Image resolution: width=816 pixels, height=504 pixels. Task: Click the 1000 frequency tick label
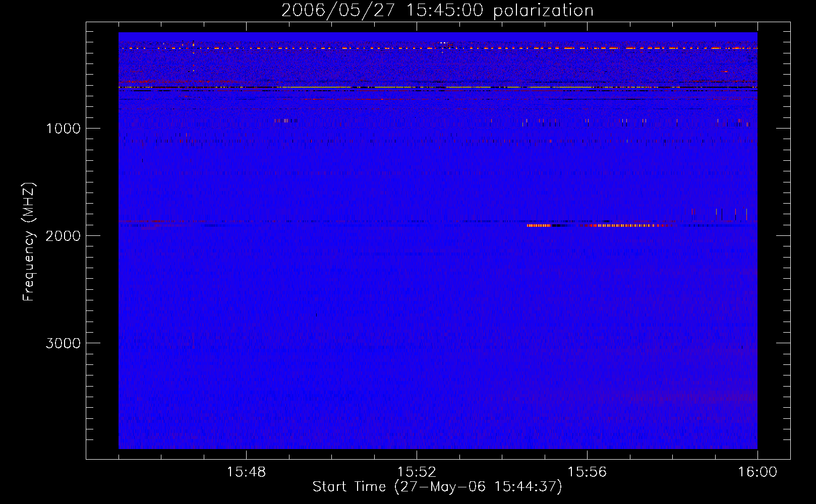coord(63,129)
